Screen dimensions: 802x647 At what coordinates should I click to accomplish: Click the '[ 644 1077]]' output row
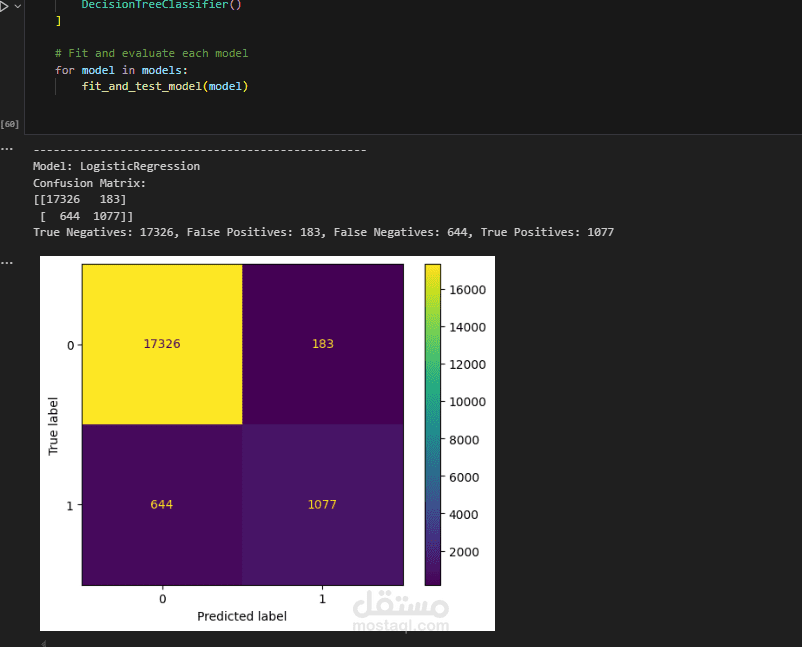86,216
